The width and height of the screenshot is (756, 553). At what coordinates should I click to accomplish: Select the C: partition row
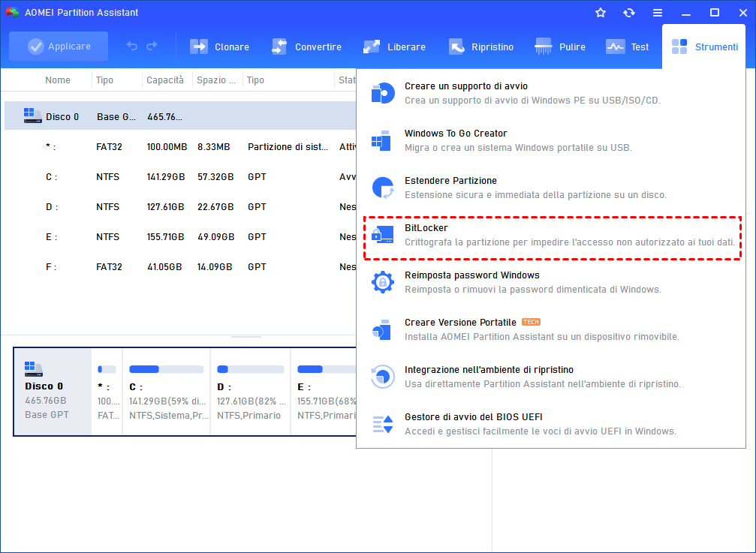coord(180,177)
